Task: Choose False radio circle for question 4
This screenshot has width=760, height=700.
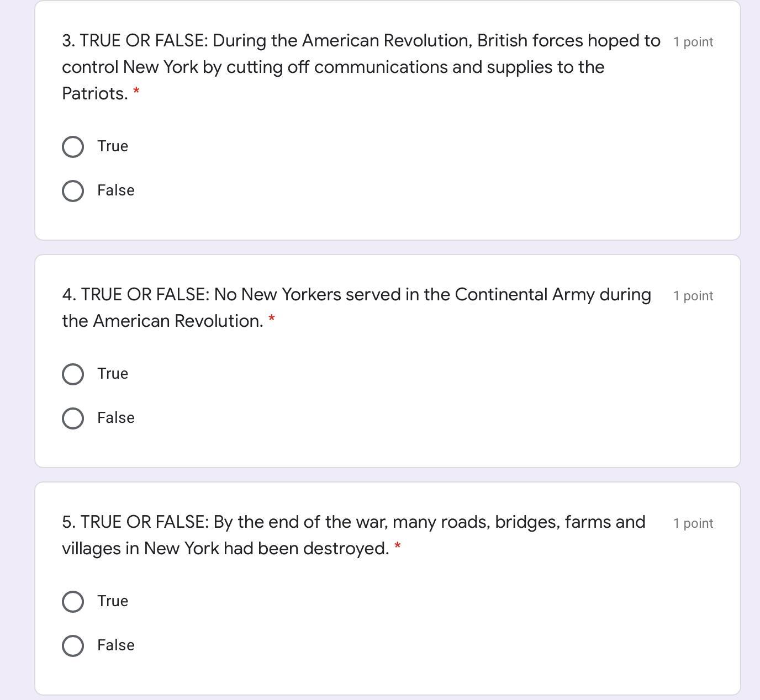Action: point(73,418)
